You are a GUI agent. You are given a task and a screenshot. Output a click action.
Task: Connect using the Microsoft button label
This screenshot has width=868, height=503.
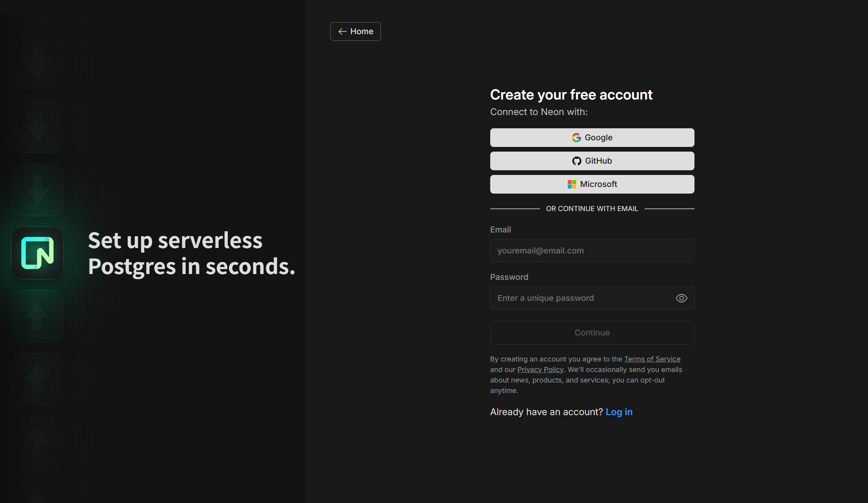tap(598, 184)
